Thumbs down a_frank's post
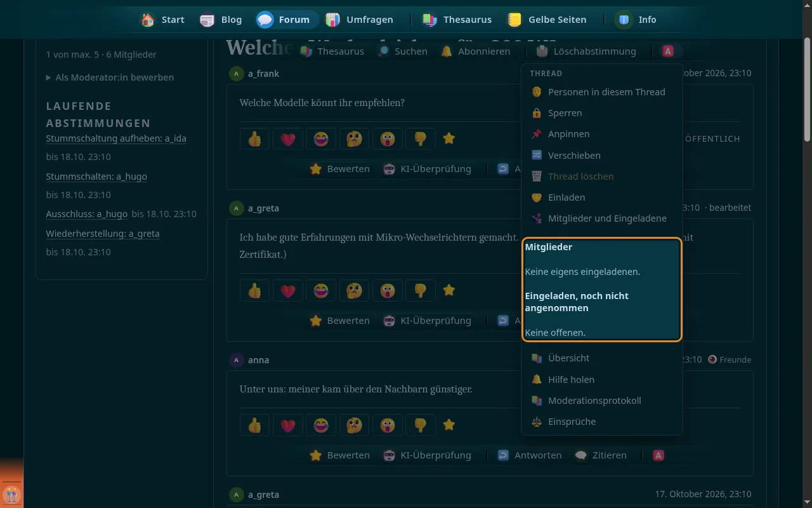 coord(420,138)
